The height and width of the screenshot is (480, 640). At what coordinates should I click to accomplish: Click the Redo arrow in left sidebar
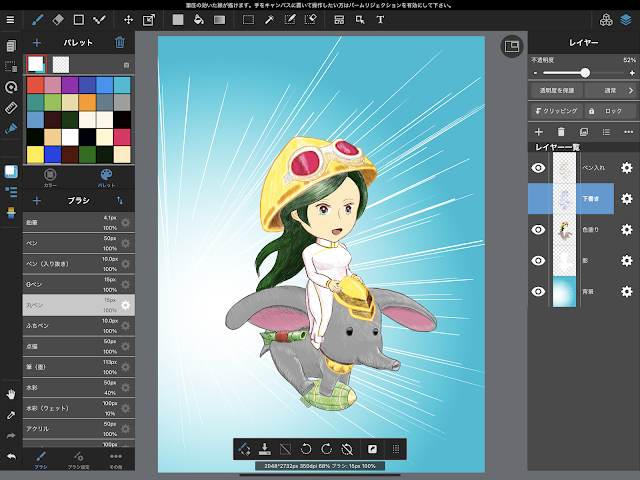pos(11,436)
